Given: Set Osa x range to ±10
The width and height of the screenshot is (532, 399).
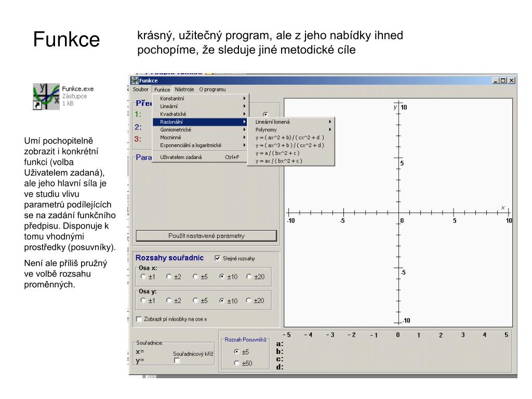Looking at the screenshot, I should click(222, 276).
